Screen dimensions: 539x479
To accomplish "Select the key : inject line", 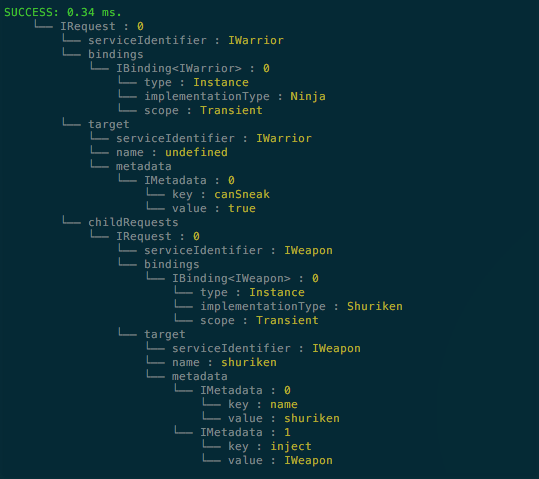I will pyautogui.click(x=270, y=446).
